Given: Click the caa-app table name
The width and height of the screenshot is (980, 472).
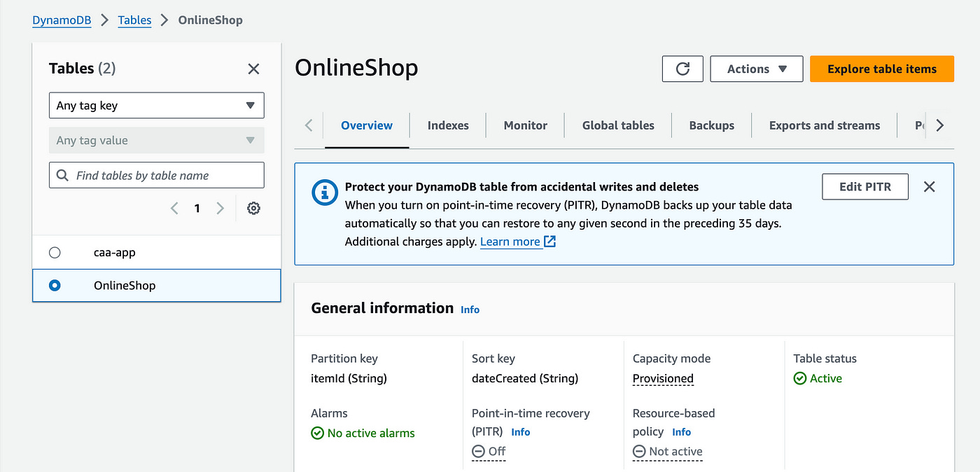Looking at the screenshot, I should pyautogui.click(x=115, y=252).
